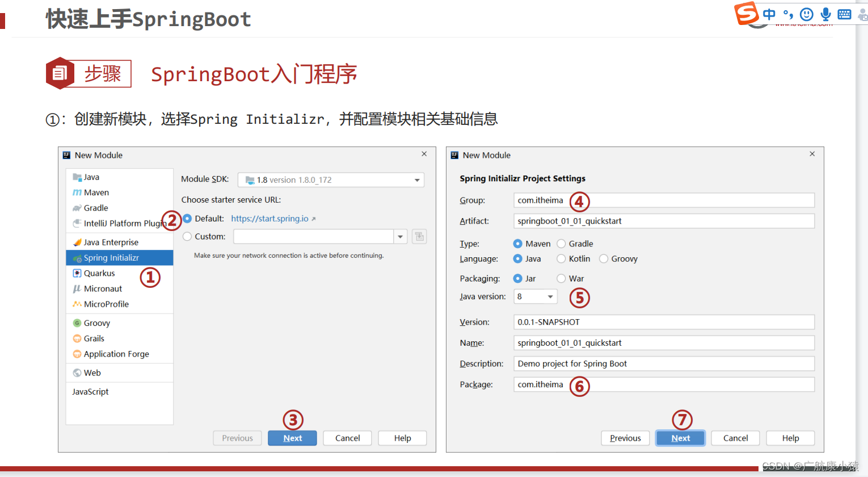The image size is (868, 477).
Task: Open the soft keyboard icon in input toolbar
Action: (844, 14)
